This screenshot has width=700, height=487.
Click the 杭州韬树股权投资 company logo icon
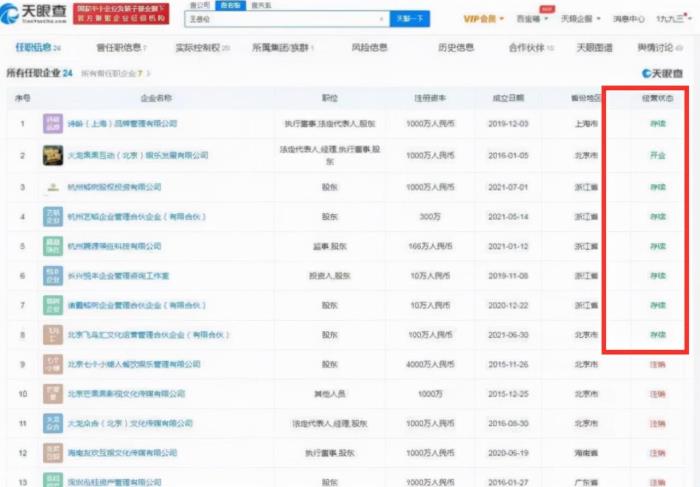pyautogui.click(x=52, y=187)
